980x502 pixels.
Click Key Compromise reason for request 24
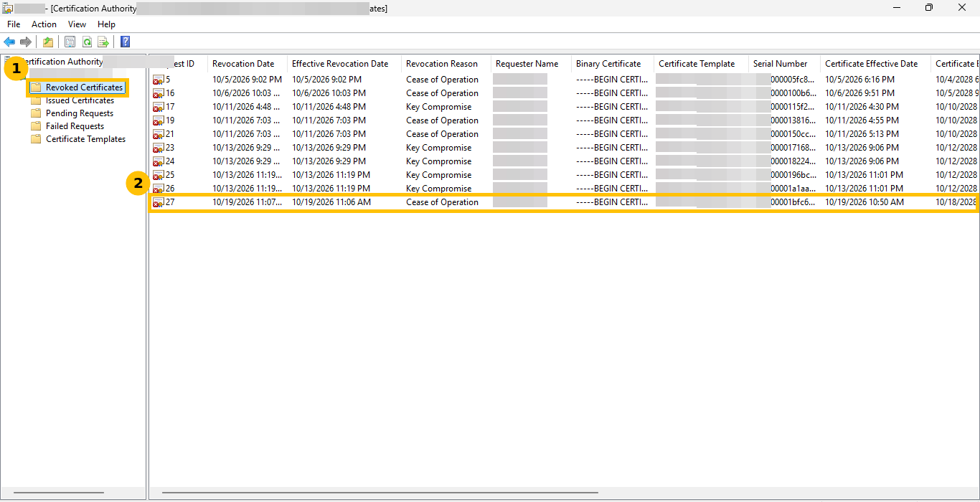[439, 161]
